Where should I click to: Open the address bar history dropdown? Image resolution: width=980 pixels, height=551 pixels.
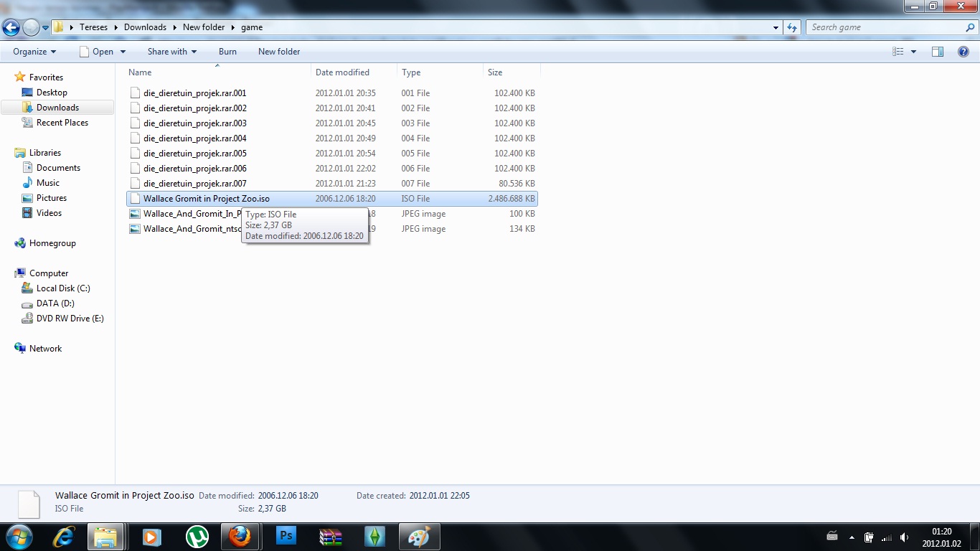776,28
